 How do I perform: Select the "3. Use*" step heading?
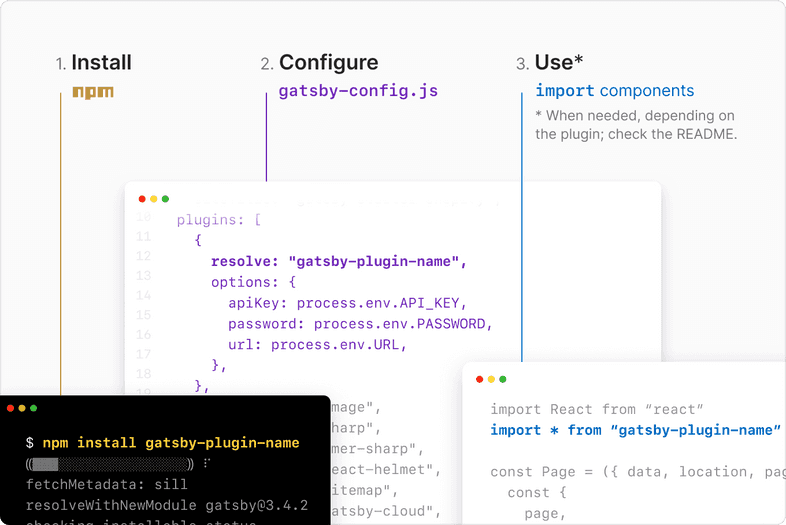tap(550, 63)
